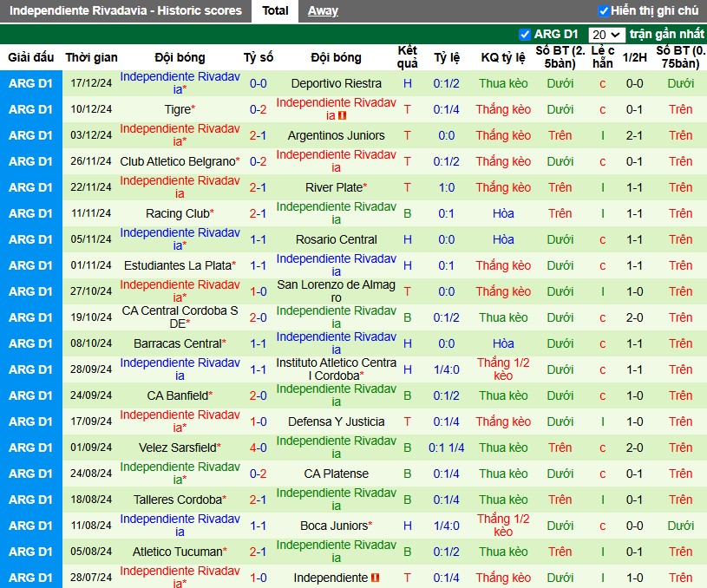Open the 20 recent matches dropdown
This screenshot has height=588, width=707.
click(x=606, y=35)
